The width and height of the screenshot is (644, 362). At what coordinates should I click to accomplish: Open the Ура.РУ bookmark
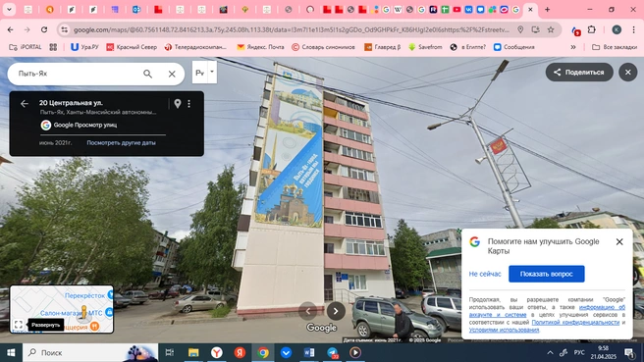click(84, 47)
